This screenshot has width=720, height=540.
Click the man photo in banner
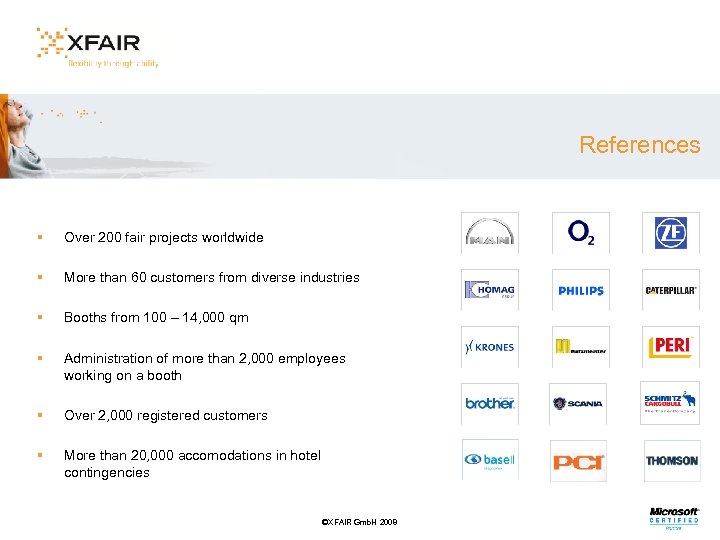point(23,136)
